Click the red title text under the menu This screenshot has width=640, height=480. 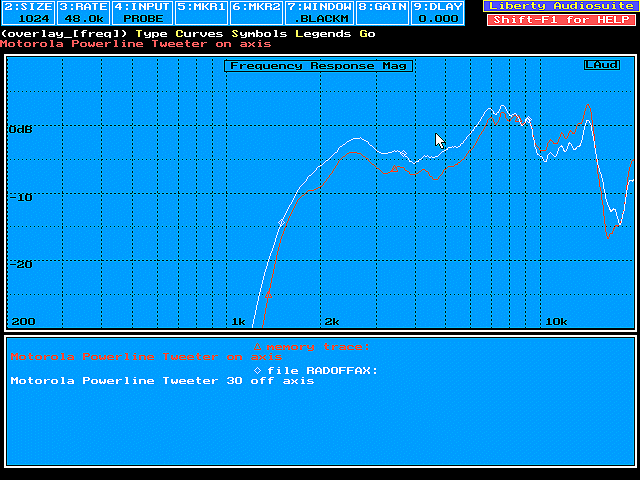coord(136,44)
